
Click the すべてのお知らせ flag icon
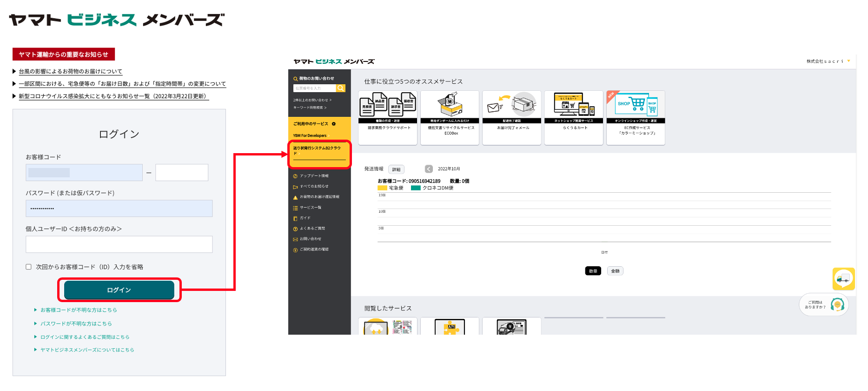click(295, 187)
